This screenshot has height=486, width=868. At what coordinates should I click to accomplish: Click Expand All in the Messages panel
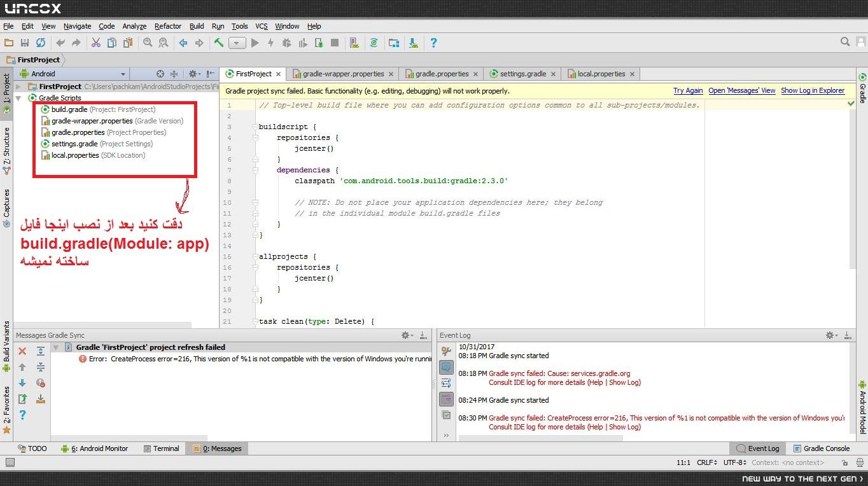tap(41, 351)
